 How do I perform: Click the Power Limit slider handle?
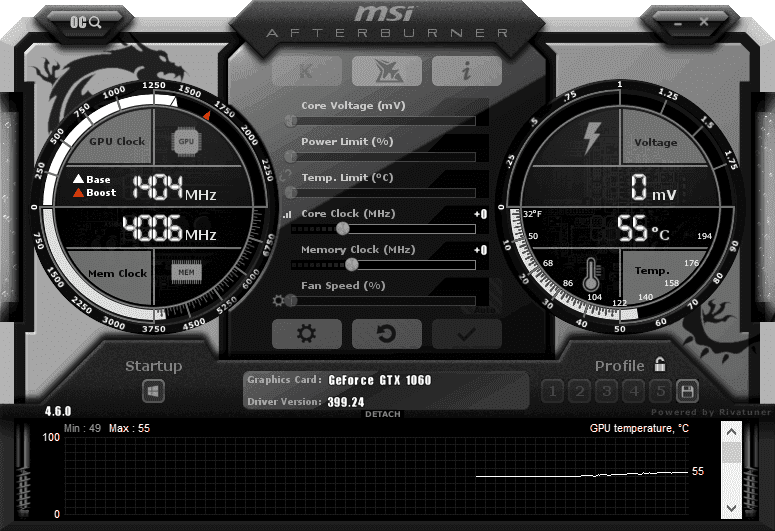coord(291,157)
